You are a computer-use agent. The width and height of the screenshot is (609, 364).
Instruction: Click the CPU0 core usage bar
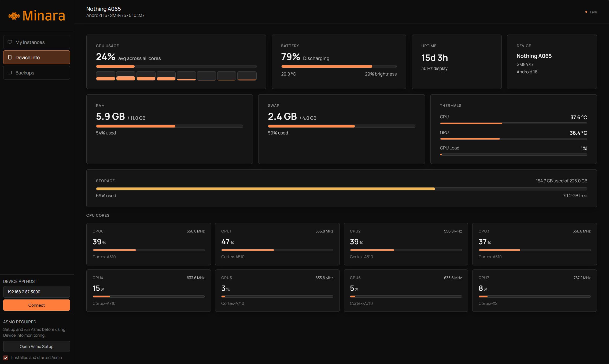pyautogui.click(x=149, y=250)
